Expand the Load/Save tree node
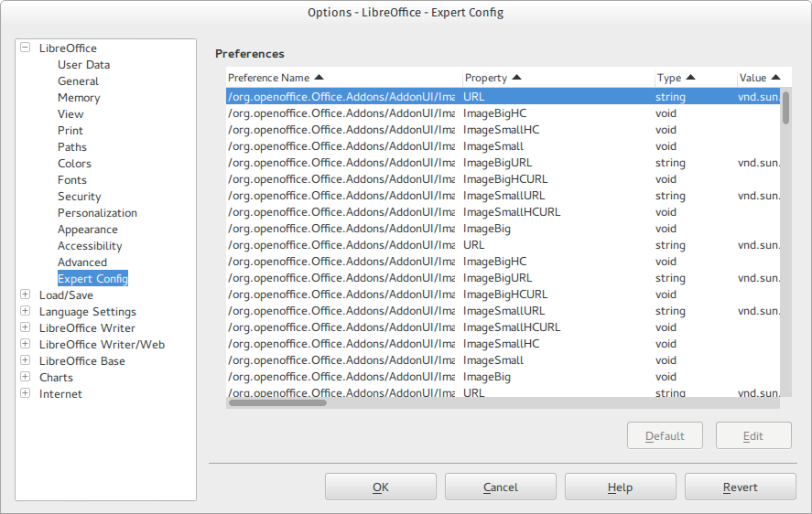Image resolution: width=812 pixels, height=514 pixels. [x=26, y=295]
